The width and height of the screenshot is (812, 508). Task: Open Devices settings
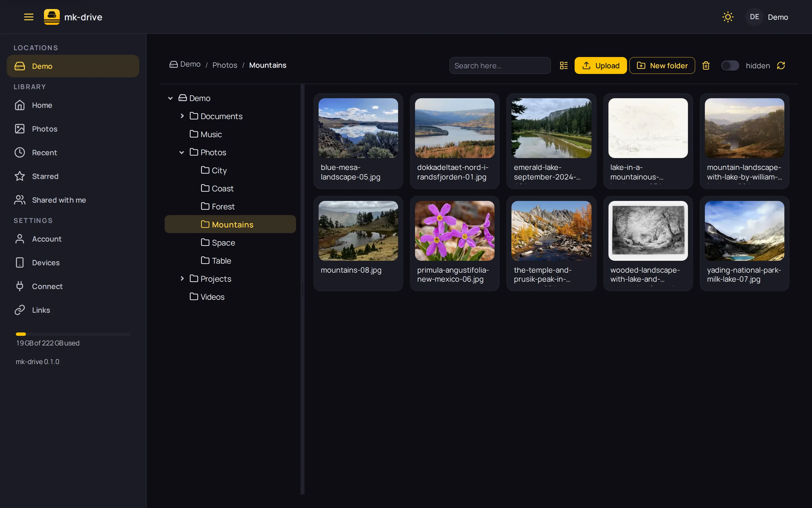[73, 262]
